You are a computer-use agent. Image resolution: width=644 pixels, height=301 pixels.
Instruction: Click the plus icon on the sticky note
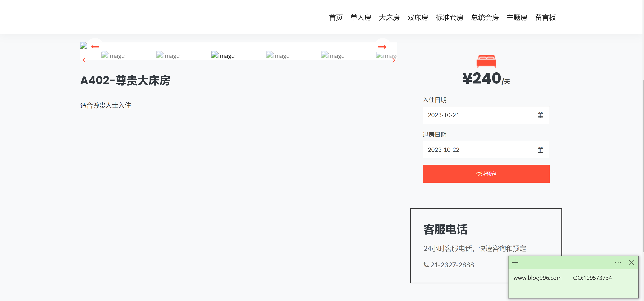(515, 262)
